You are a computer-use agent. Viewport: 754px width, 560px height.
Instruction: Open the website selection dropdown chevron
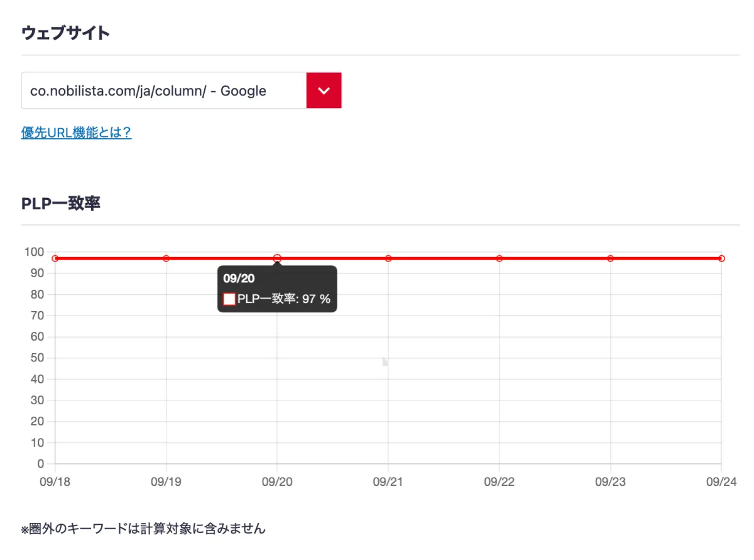coord(324,91)
